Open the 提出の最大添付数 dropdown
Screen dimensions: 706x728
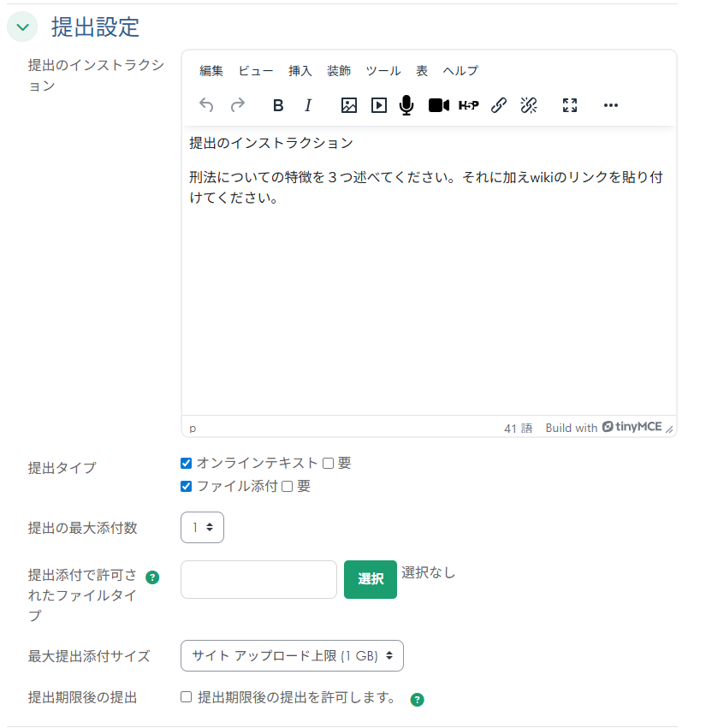pos(202,527)
